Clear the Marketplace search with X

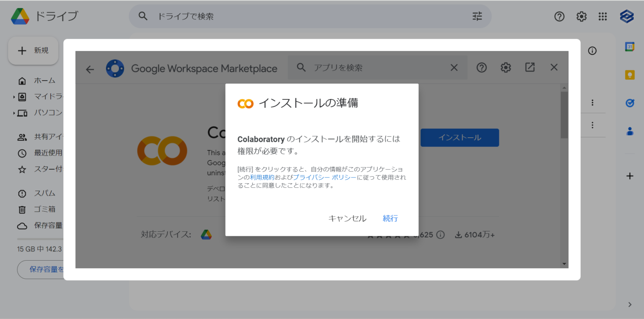[454, 68]
